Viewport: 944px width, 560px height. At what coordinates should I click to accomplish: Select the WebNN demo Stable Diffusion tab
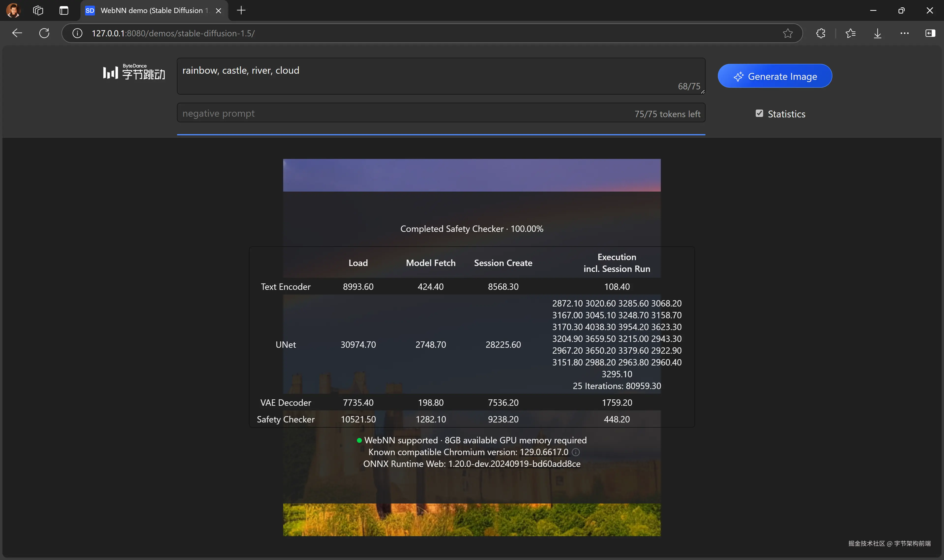(x=151, y=11)
